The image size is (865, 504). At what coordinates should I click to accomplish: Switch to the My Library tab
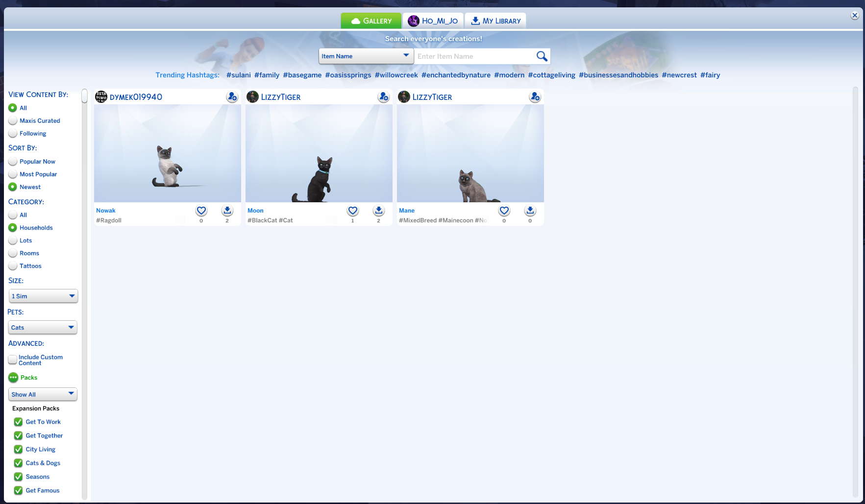click(495, 21)
